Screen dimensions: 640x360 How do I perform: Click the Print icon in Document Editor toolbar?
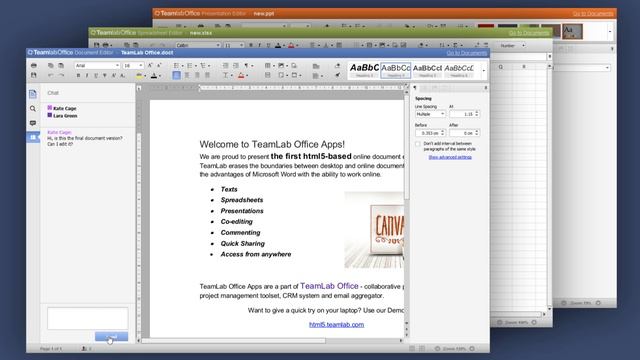pyautogui.click(x=33, y=65)
